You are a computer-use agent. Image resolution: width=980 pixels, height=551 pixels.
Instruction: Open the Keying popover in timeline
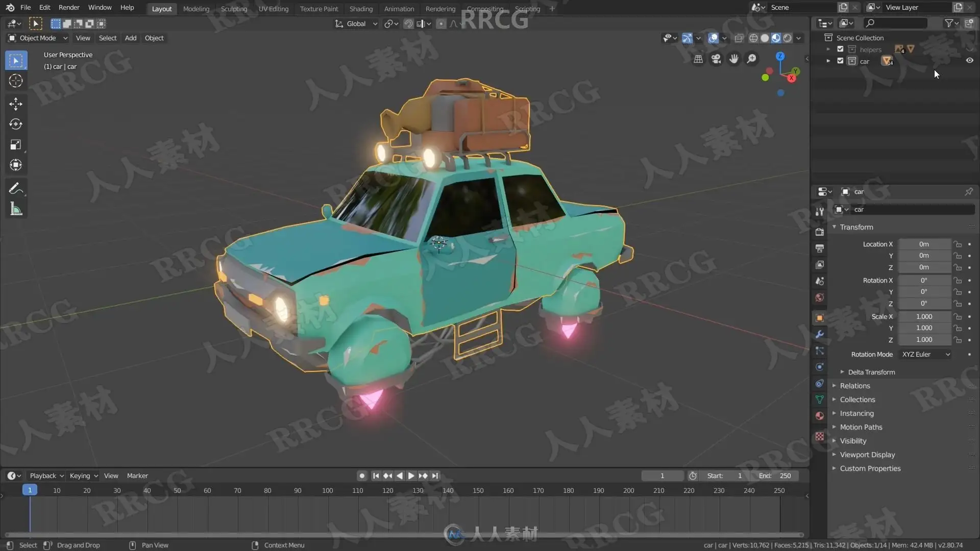pos(83,476)
